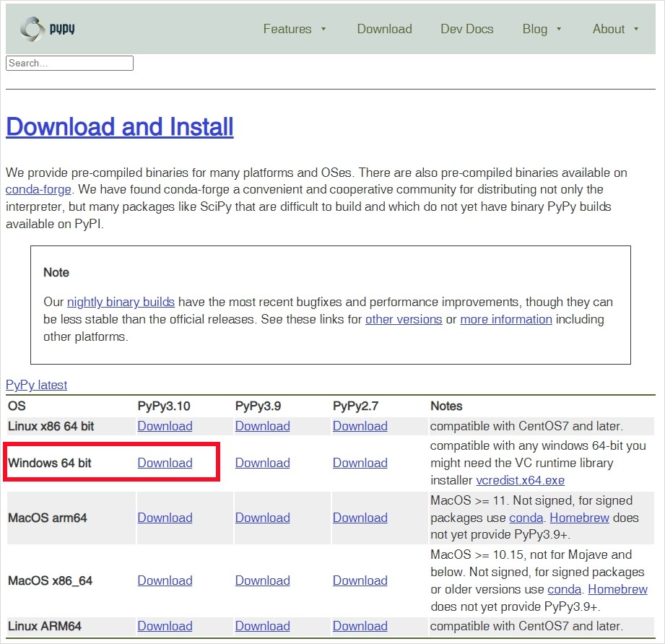The height and width of the screenshot is (644, 665).
Task: Download PyPy3.10 for MacOS x86_64
Action: (165, 580)
